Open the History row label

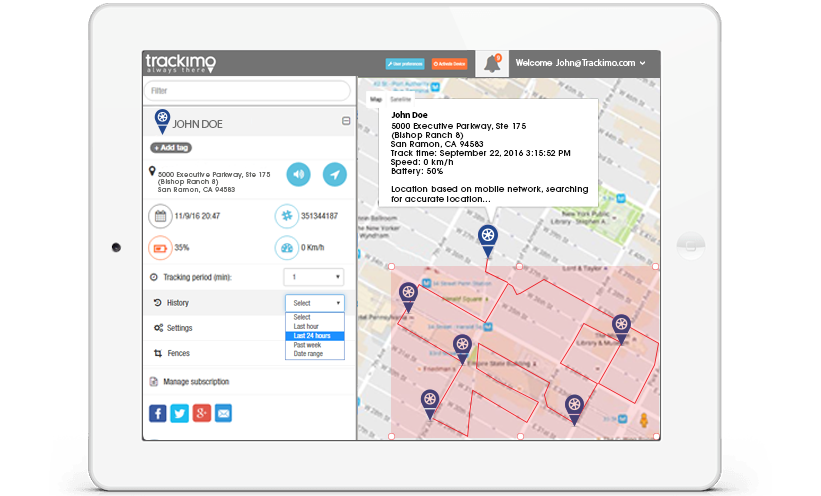[177, 303]
